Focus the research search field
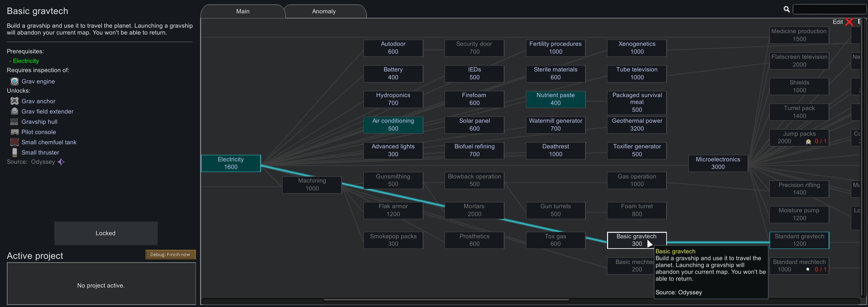This screenshot has height=307, width=868. (829, 9)
